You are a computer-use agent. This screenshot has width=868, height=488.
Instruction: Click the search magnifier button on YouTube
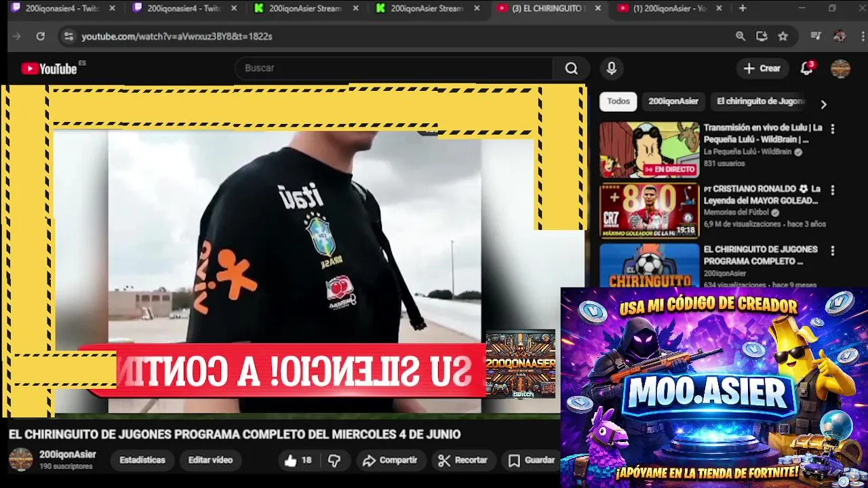(x=571, y=68)
